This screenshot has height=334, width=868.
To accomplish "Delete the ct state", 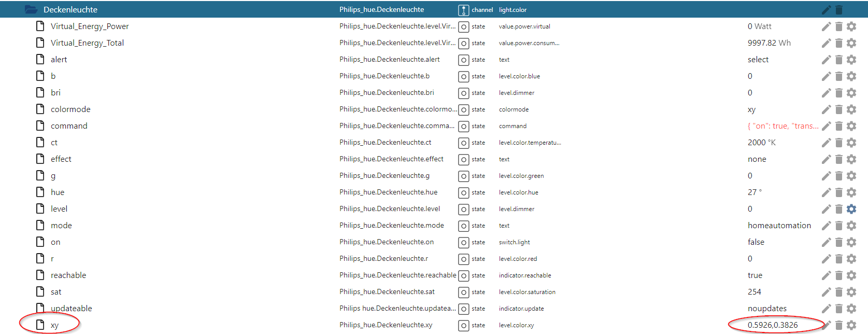I will (x=839, y=143).
